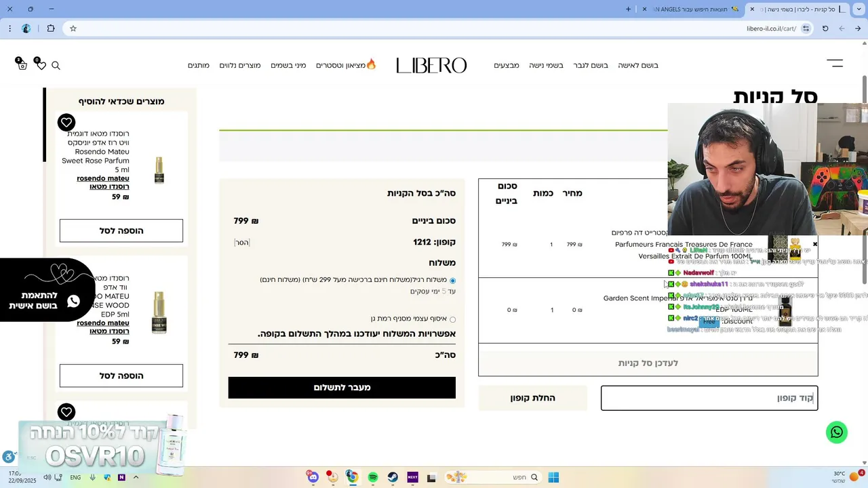Open the browser extensions puzzle icon
The width and height of the screenshot is (868, 488).
(51, 28)
